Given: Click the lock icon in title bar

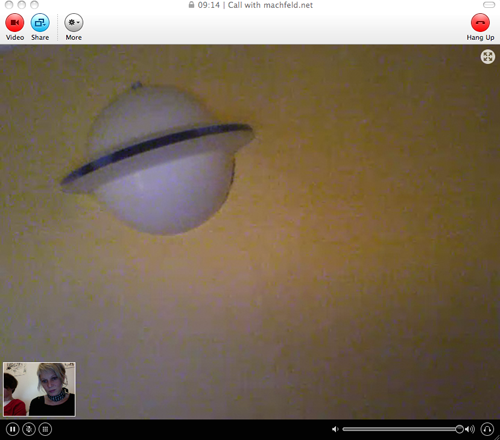Looking at the screenshot, I should pos(191,5).
